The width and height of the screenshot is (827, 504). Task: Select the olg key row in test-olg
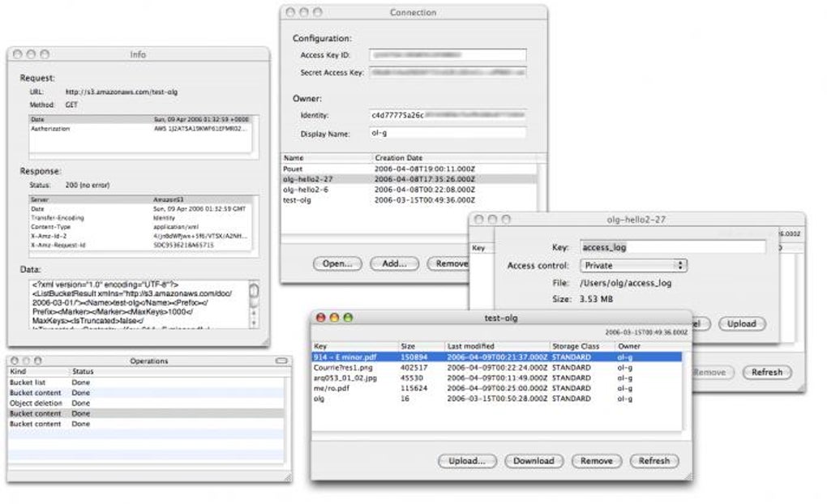click(497, 399)
